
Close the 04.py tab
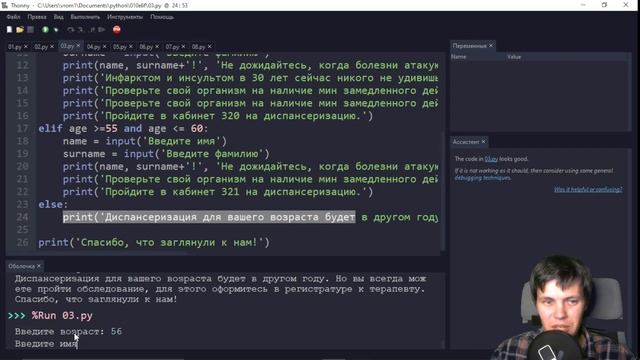click(x=104, y=47)
